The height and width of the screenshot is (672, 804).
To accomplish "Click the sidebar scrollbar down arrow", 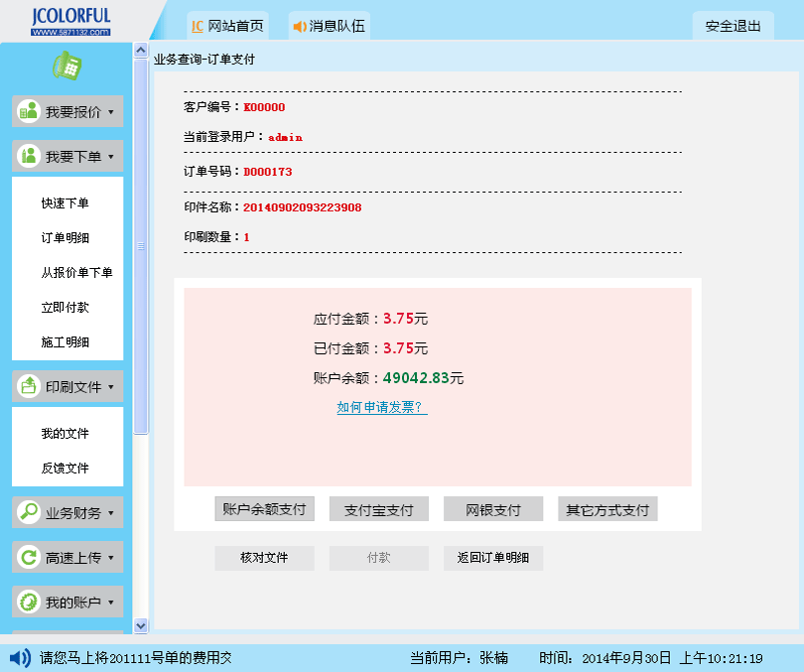I will point(140,625).
